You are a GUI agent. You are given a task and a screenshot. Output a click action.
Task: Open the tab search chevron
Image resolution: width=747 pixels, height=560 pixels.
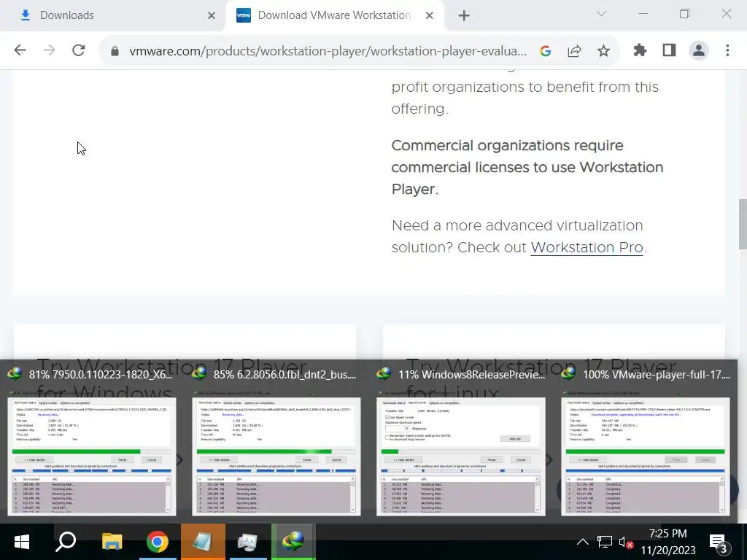pyautogui.click(x=601, y=14)
